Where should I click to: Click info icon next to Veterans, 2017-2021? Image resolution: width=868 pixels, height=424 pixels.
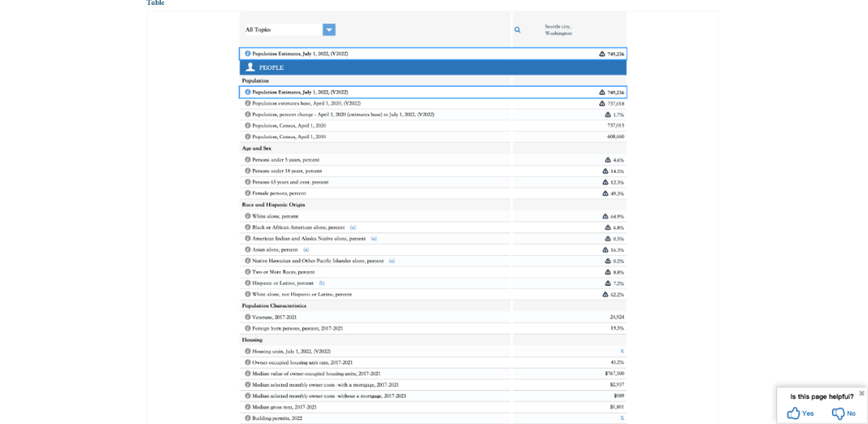pyautogui.click(x=248, y=317)
